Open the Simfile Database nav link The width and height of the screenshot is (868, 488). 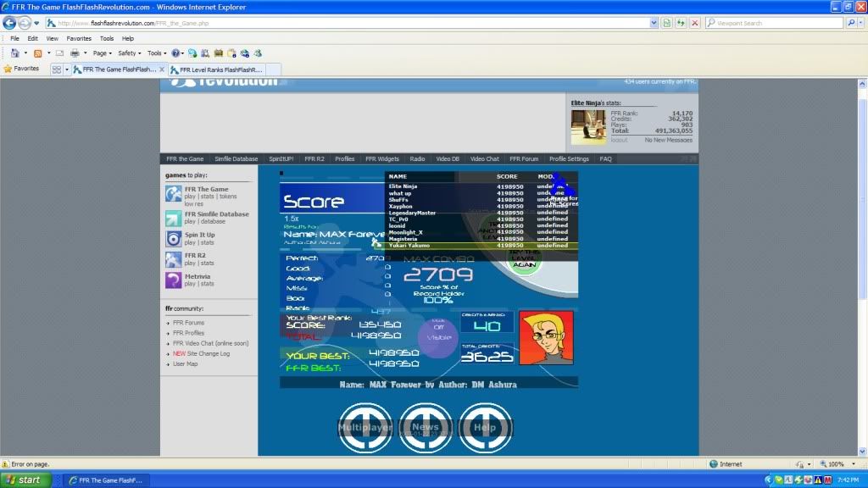click(x=236, y=158)
